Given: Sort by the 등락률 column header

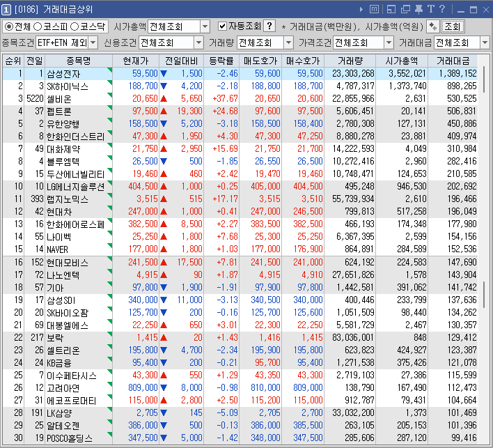Looking at the screenshot, I should [221, 61].
